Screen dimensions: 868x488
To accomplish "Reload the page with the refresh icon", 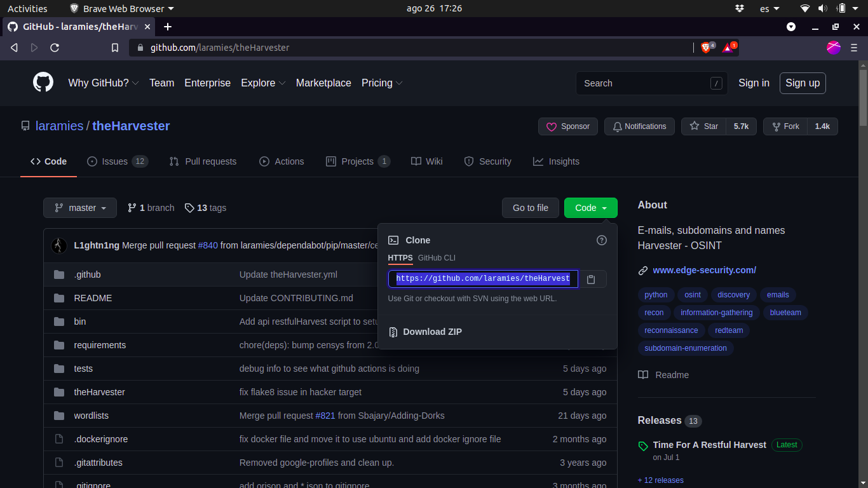I will coord(55,48).
